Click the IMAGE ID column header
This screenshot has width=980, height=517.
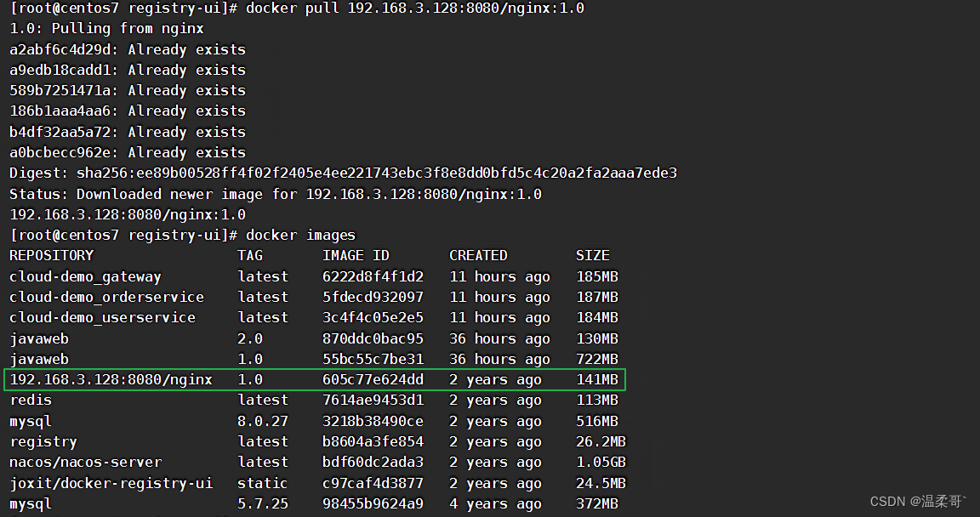(x=356, y=255)
